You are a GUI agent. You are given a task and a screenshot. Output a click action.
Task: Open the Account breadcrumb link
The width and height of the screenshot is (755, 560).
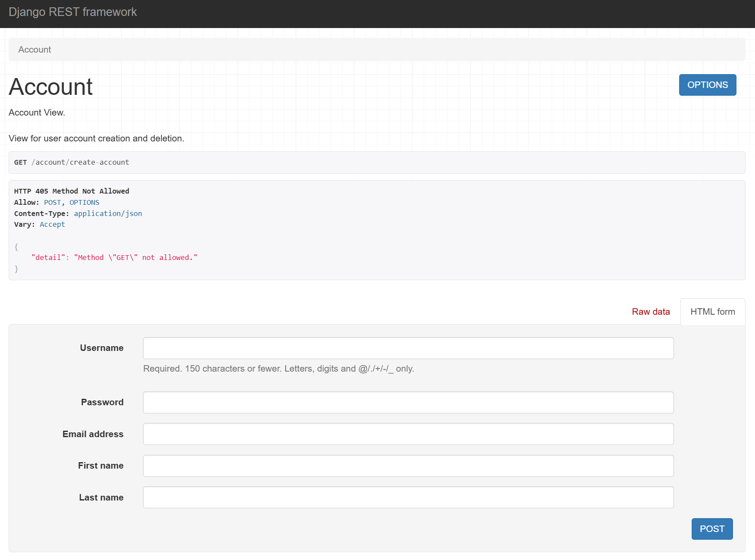34,50
